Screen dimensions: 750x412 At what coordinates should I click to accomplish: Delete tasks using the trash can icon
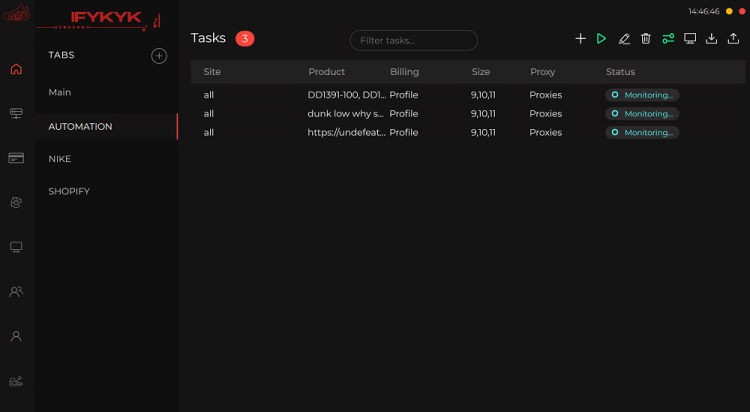646,39
